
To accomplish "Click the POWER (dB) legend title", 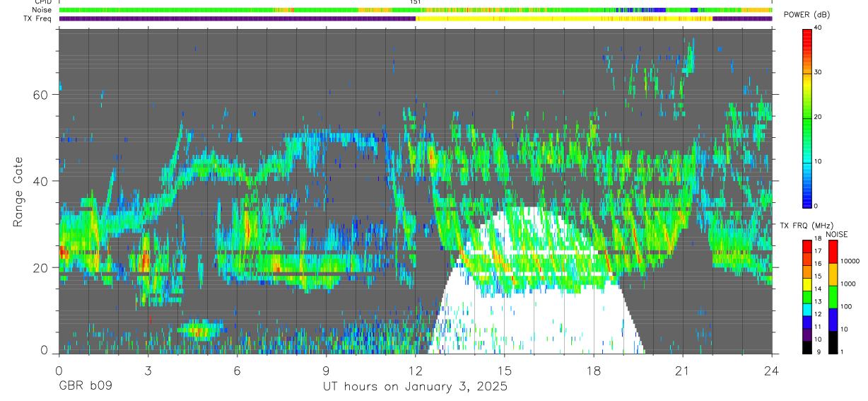I will 807,15.
